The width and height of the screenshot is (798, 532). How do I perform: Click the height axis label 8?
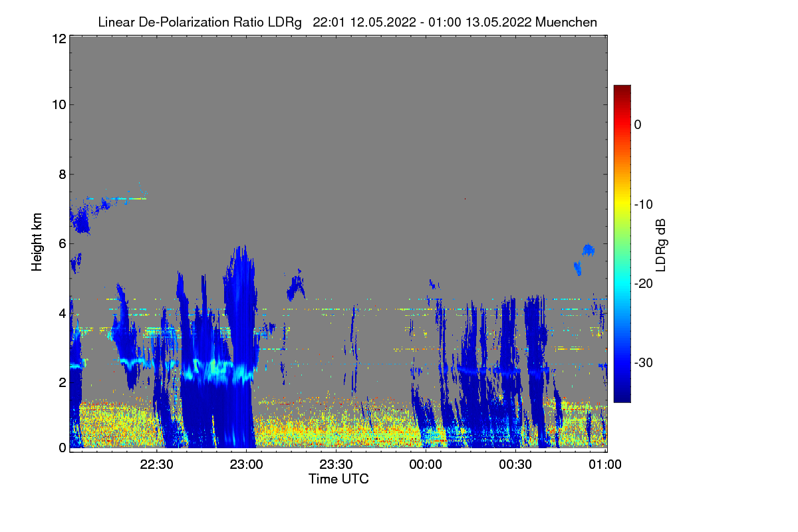click(x=62, y=174)
